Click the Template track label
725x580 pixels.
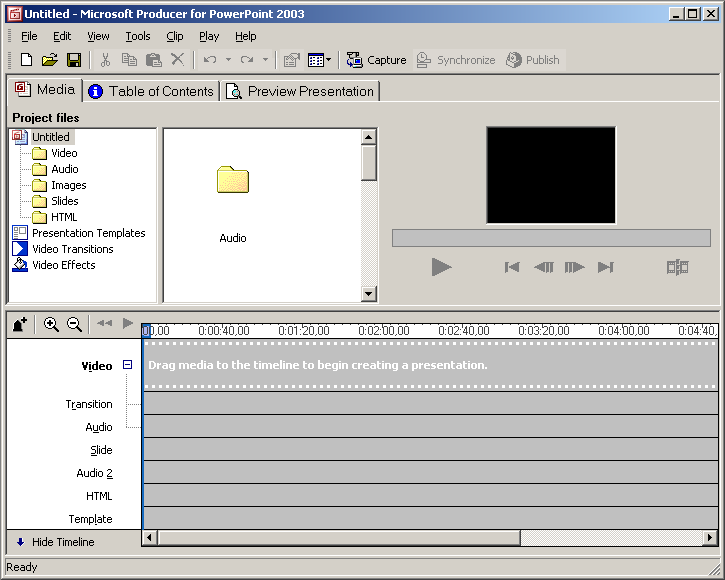tap(90, 519)
